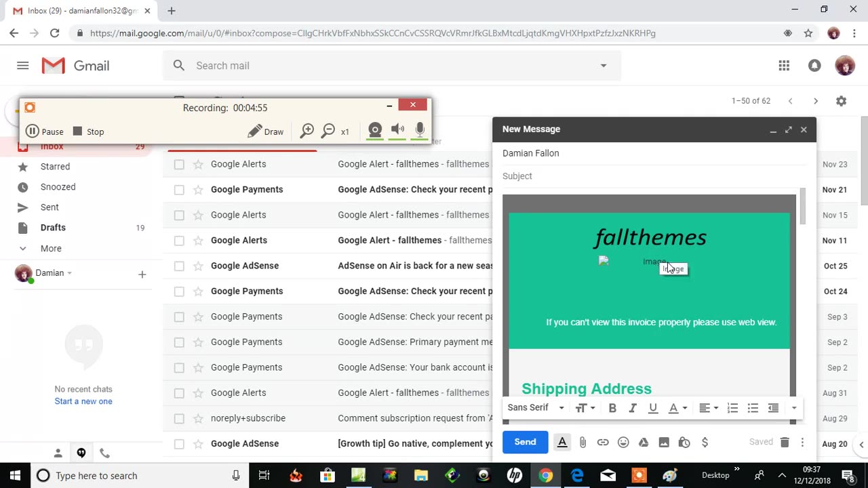Insert a bulleted list in message
868x488 pixels.
[753, 408]
